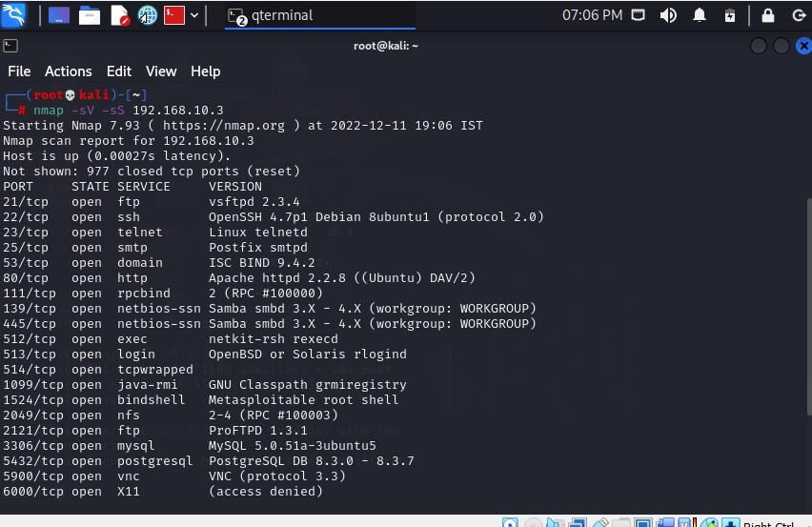
Task: Click the 'Nmap scan report for' line
Action: click(129, 141)
